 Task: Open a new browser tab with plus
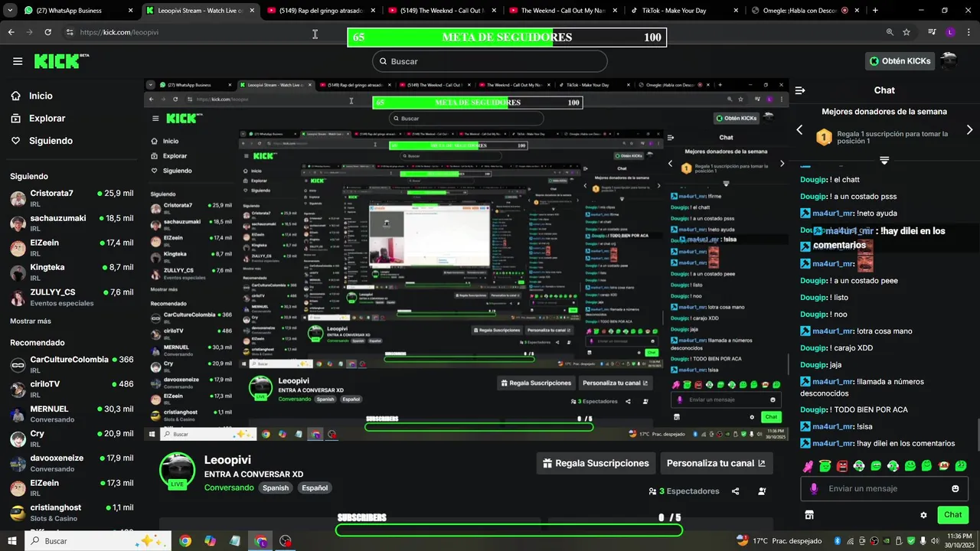point(875,11)
